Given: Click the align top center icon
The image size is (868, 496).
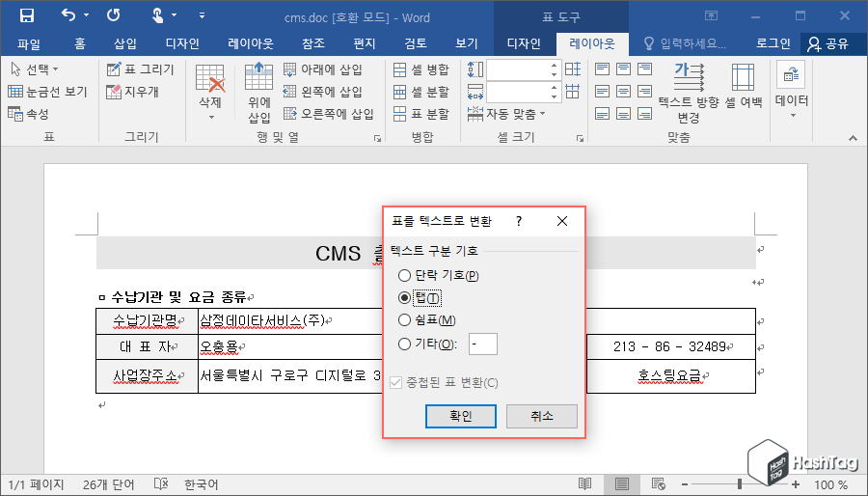Looking at the screenshot, I should [x=623, y=69].
